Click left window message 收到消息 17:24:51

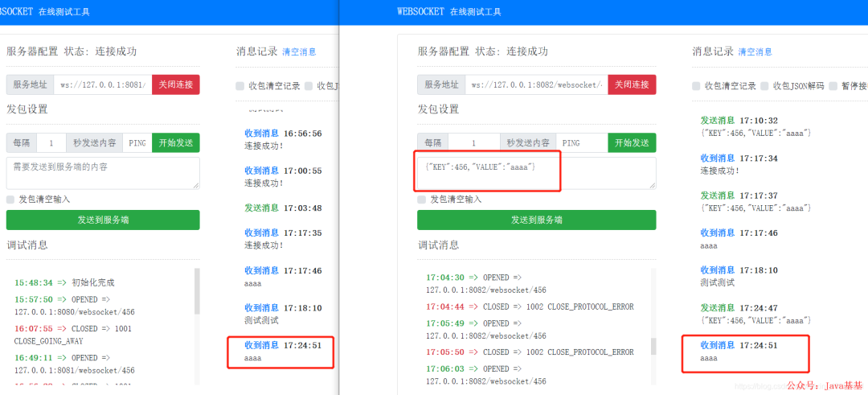click(x=283, y=352)
